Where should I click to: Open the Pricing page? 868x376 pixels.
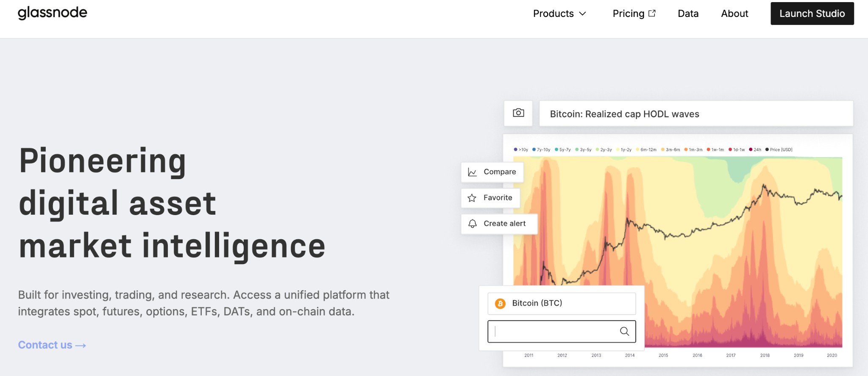coord(629,14)
